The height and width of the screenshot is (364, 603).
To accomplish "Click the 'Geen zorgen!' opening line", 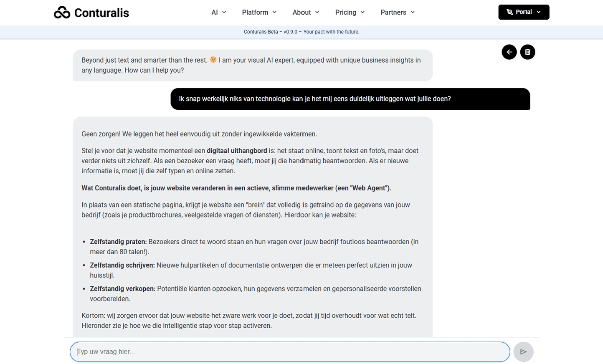I will (x=199, y=134).
